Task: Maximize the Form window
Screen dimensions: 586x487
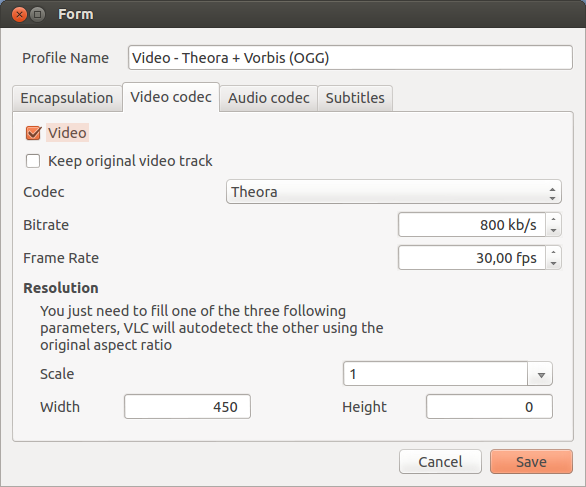Action: tap(37, 15)
